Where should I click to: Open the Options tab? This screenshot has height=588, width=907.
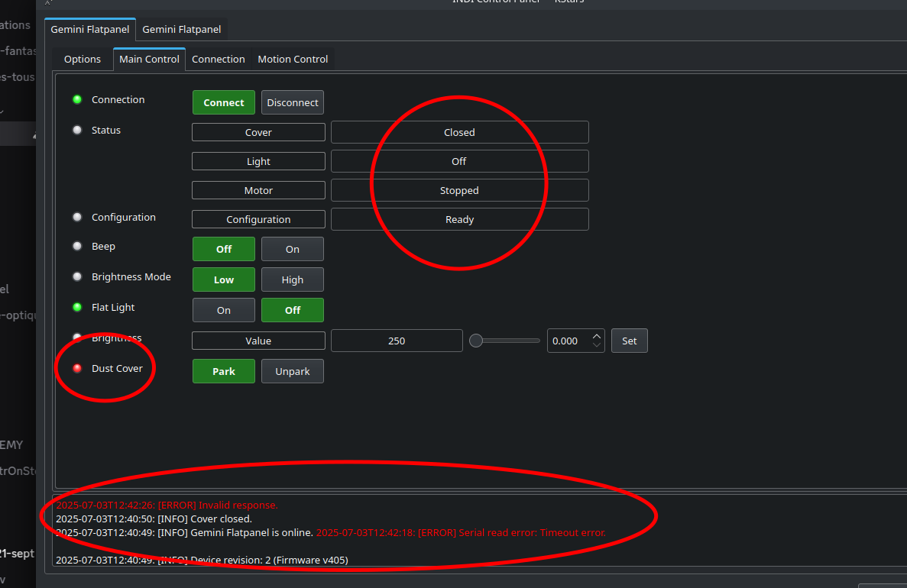[82, 59]
